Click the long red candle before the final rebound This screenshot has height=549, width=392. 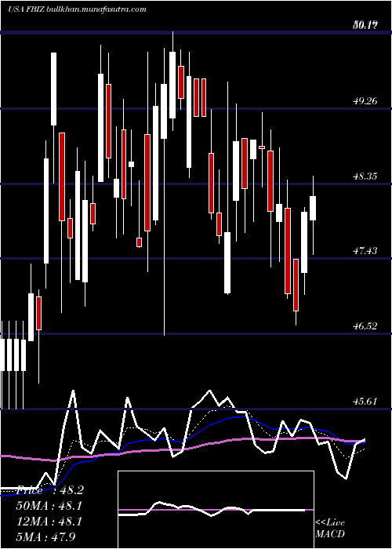point(288,251)
